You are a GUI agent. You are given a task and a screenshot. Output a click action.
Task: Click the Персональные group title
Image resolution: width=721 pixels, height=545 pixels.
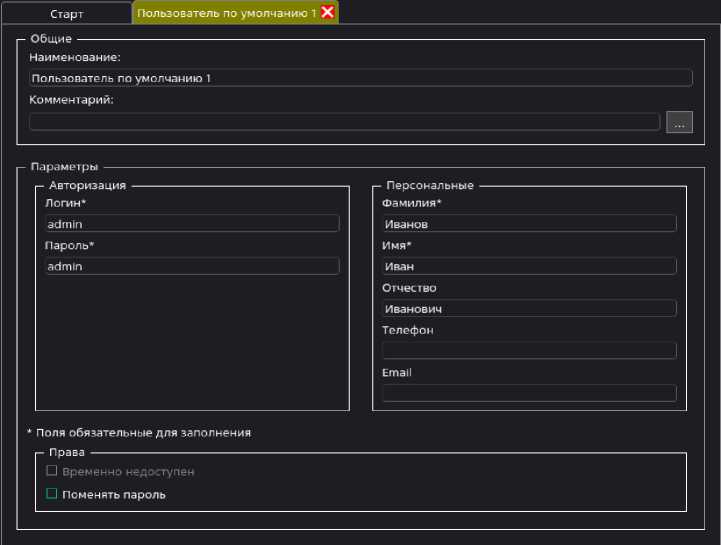point(429,186)
